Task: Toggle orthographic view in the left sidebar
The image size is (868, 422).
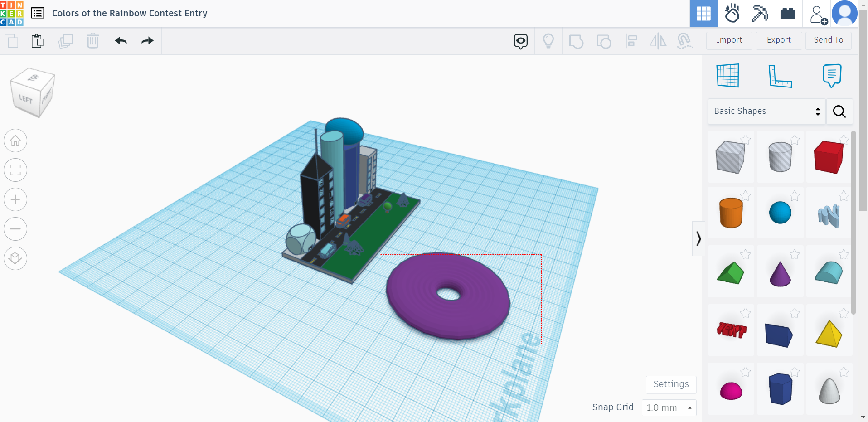Action: (15, 258)
